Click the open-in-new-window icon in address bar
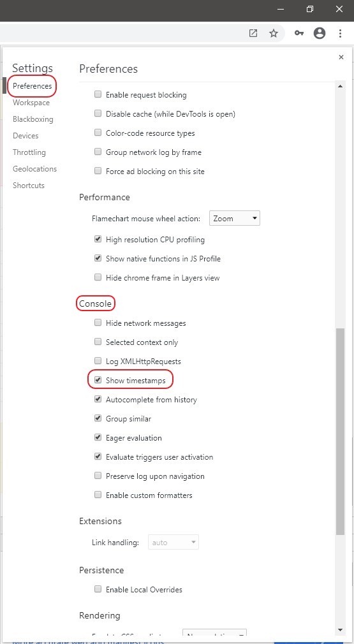This screenshot has height=644, width=354. (253, 33)
